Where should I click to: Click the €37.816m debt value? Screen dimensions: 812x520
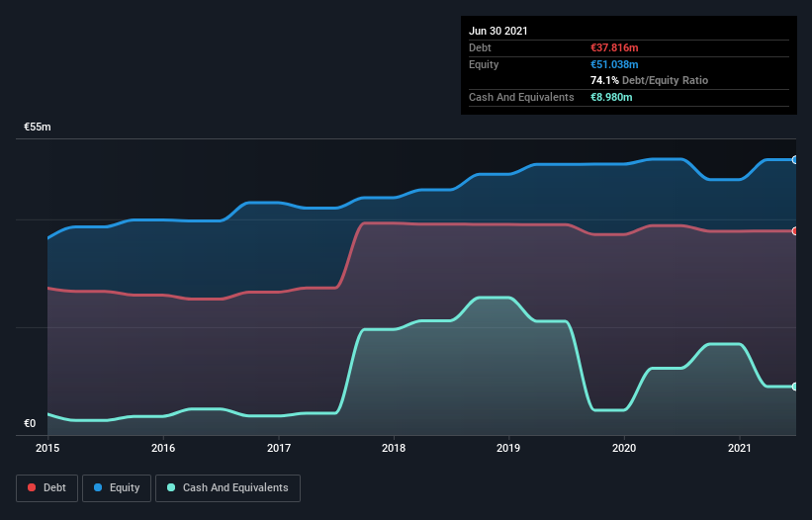coord(614,47)
